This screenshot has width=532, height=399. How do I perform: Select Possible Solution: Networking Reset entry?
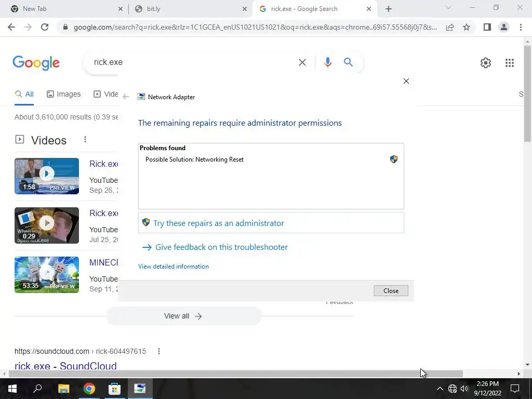(x=194, y=159)
